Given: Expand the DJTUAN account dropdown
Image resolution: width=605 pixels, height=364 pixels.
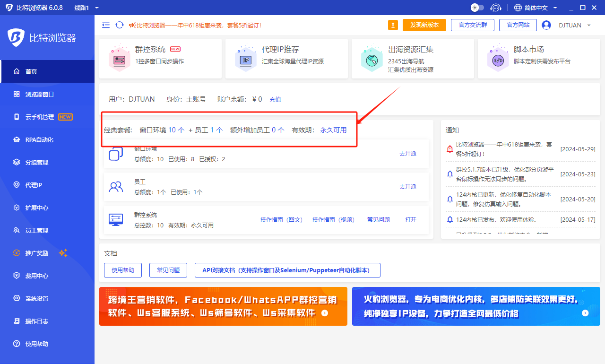Looking at the screenshot, I should (570, 25).
